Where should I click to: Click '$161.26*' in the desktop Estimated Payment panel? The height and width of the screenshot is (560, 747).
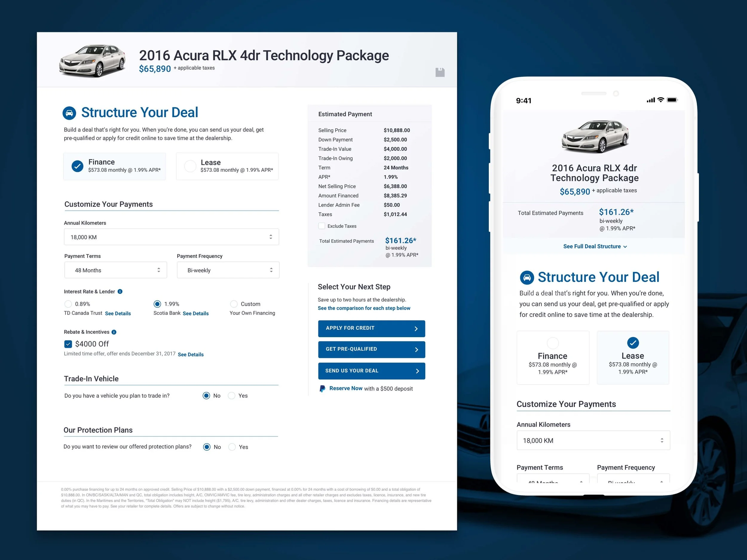(400, 240)
